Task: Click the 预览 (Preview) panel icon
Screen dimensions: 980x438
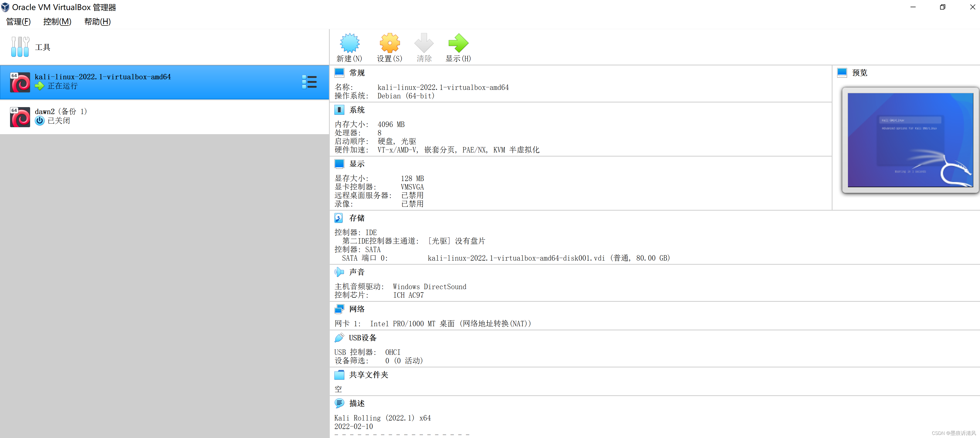Action: click(x=842, y=72)
